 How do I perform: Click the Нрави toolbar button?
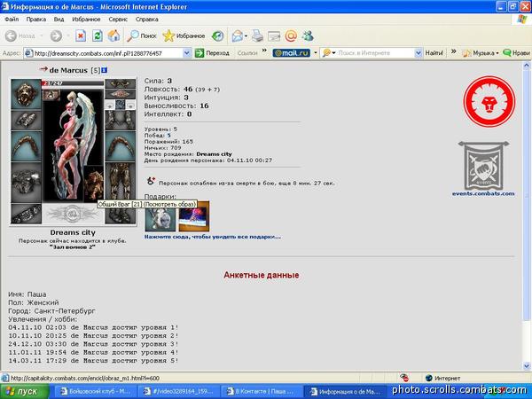(516, 53)
